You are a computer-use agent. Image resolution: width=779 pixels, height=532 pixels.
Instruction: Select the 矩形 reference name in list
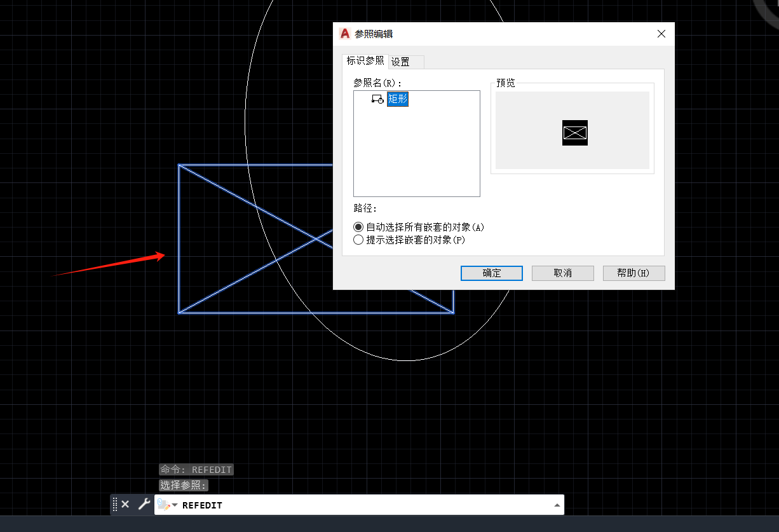click(x=398, y=100)
